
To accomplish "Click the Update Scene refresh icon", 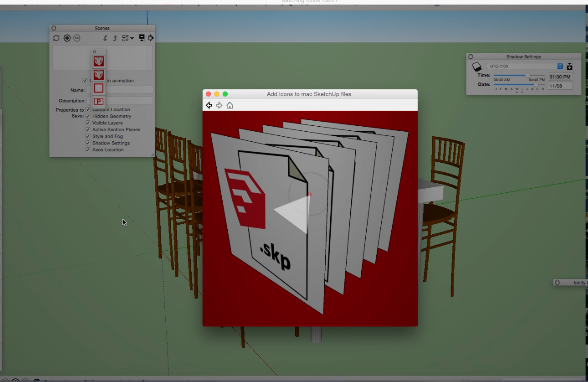I will pyautogui.click(x=56, y=38).
